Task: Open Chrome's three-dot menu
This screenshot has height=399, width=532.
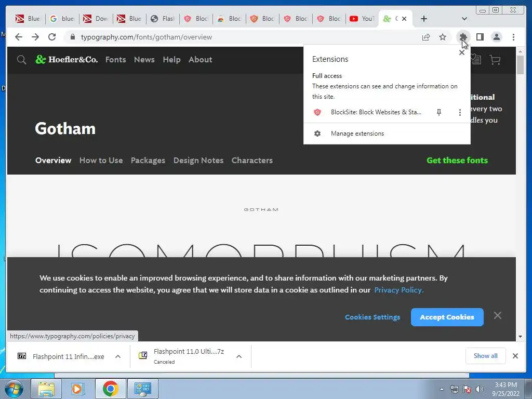Action: (513, 37)
